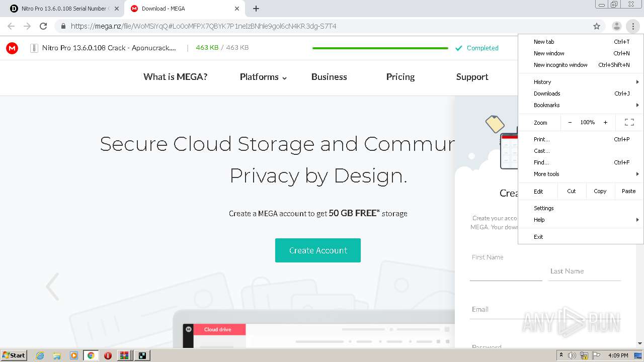Open the Opera taskbar icon
This screenshot has height=362, width=644.
coord(108,355)
